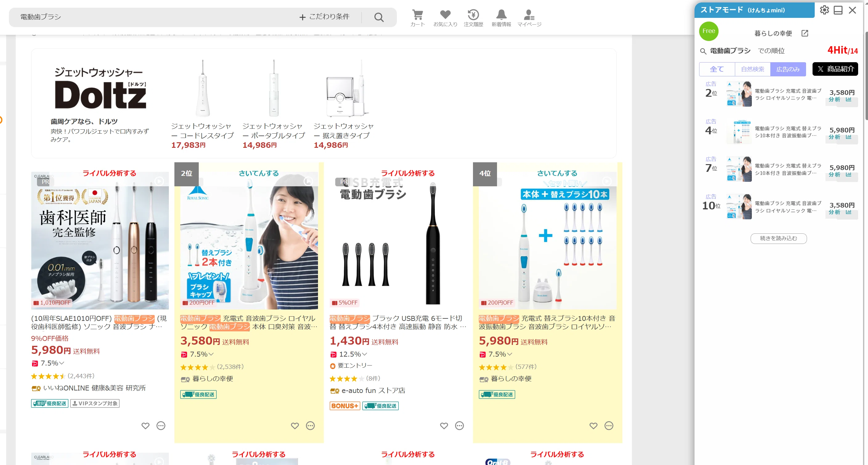Image resolution: width=868 pixels, height=465 pixels.
Task: Click the 電動歯ブラシ search input field
Action: point(155,17)
